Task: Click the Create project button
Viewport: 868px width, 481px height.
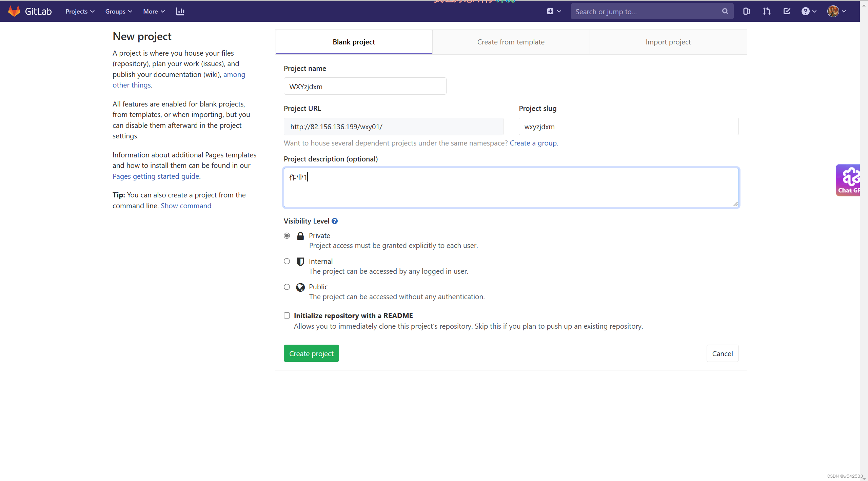Action: 311,353
